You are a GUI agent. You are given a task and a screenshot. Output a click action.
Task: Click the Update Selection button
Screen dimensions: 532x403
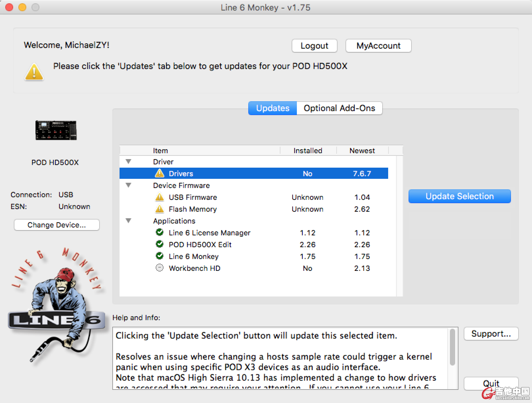459,196
